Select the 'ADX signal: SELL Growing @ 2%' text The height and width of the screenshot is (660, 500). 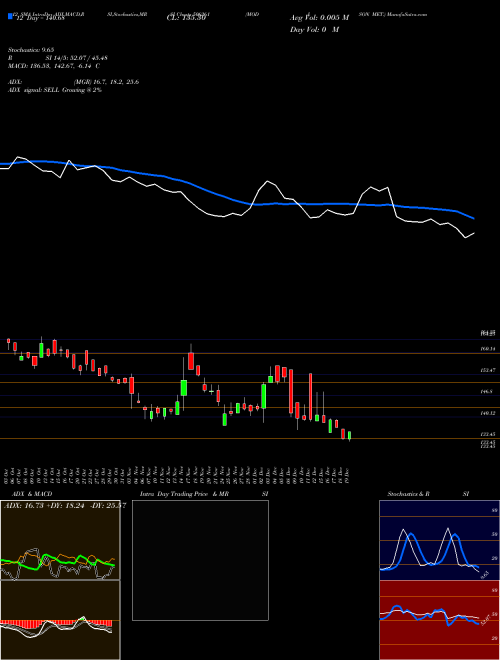[55, 90]
